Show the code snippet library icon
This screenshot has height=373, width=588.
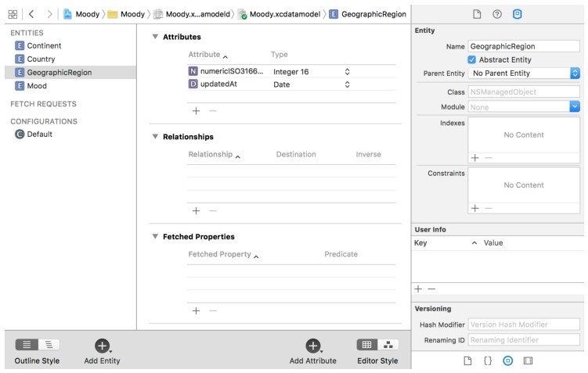[x=487, y=360]
